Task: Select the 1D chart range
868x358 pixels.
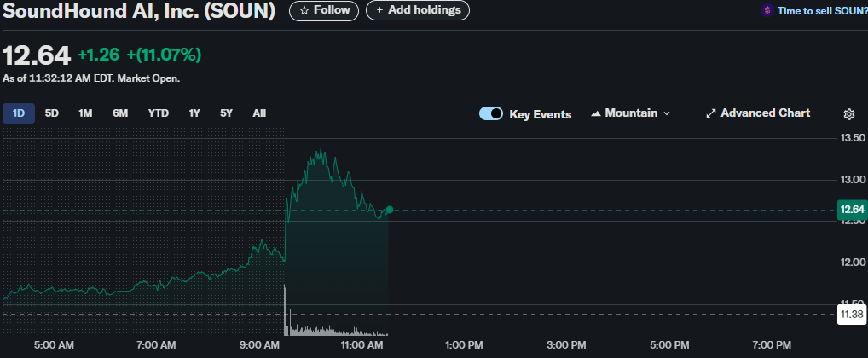Action: (x=19, y=113)
